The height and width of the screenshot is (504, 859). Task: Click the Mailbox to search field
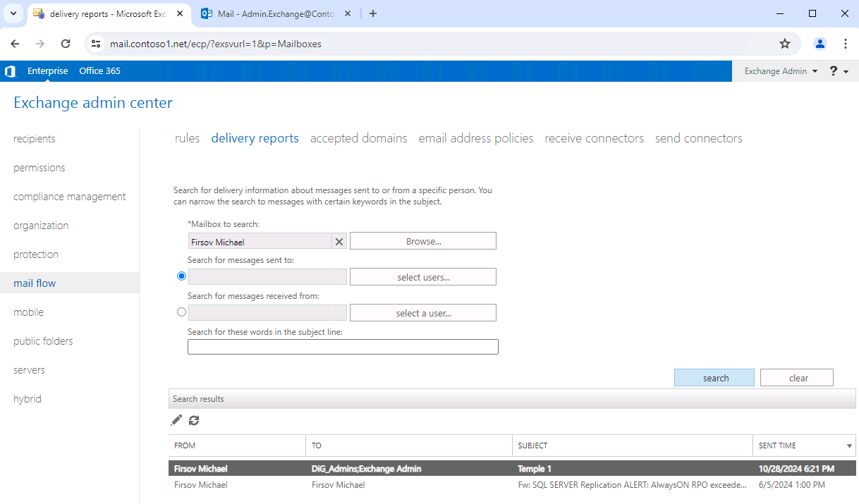point(260,242)
